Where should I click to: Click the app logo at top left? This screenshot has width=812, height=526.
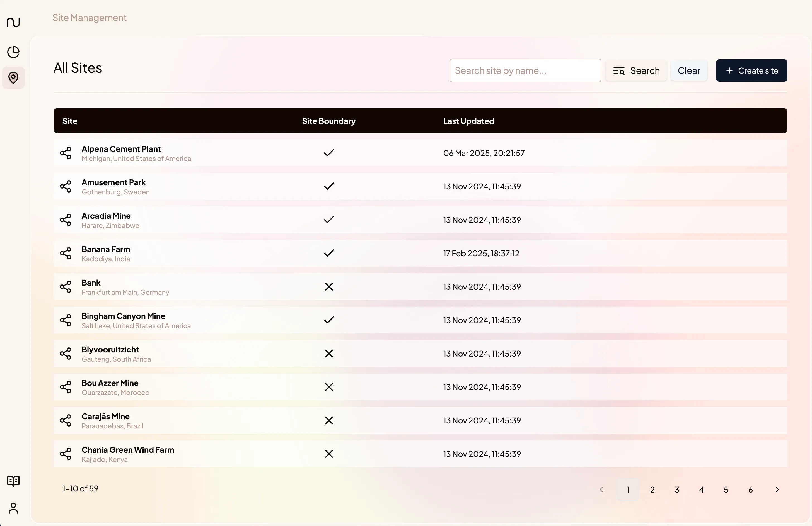(x=13, y=23)
